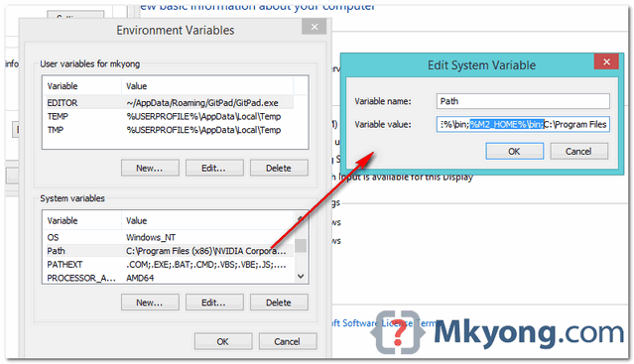Click New under System variables
Screen dimensions: 634x364
tap(150, 303)
